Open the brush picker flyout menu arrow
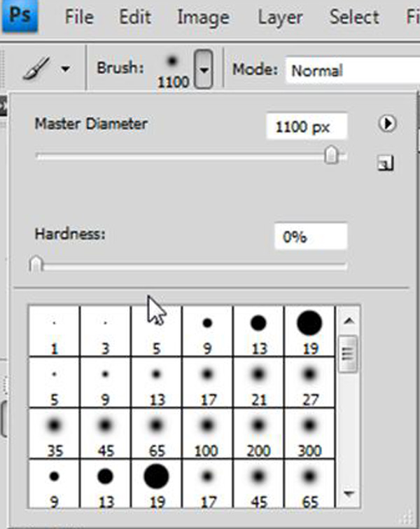420x529 pixels. (x=387, y=123)
